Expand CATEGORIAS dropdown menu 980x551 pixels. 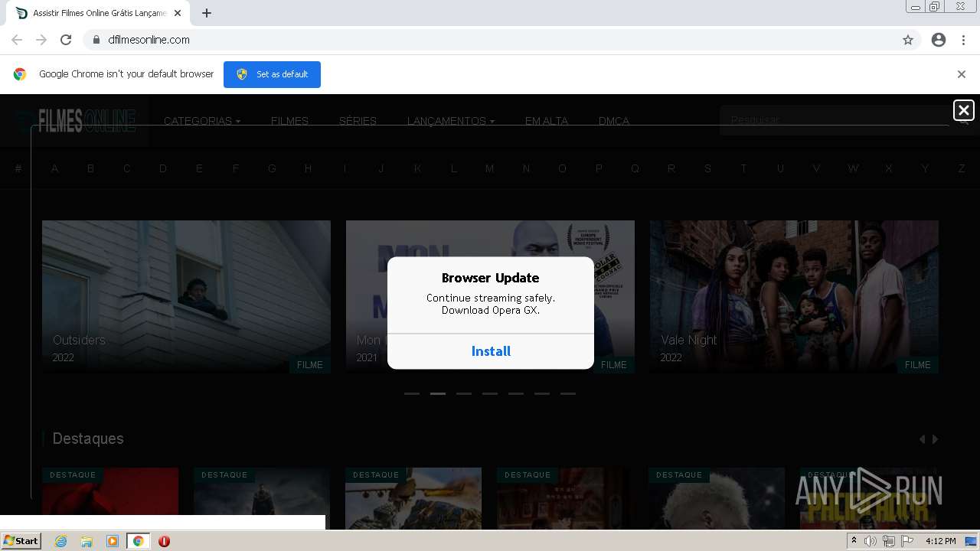[202, 121]
